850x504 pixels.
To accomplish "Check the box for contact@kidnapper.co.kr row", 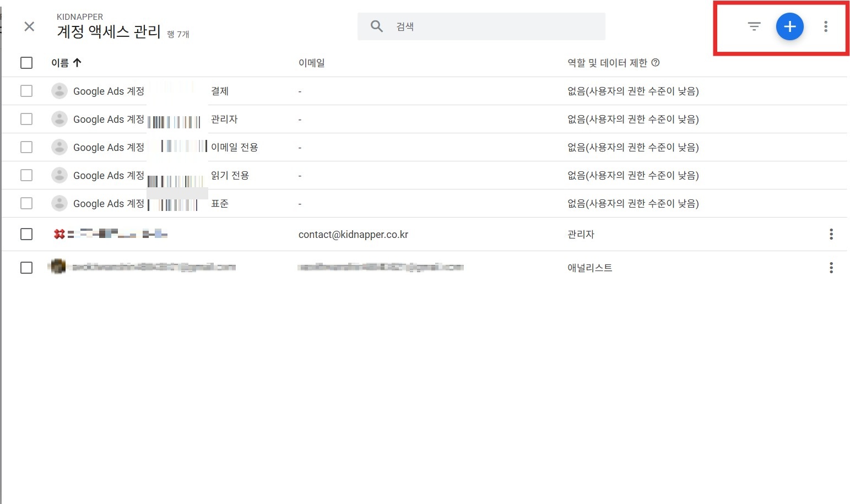I will (26, 234).
